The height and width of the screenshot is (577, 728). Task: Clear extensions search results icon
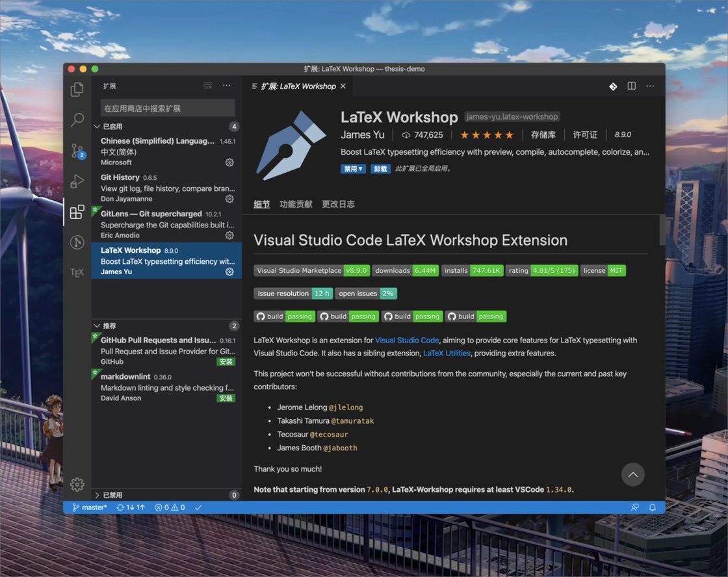point(207,85)
